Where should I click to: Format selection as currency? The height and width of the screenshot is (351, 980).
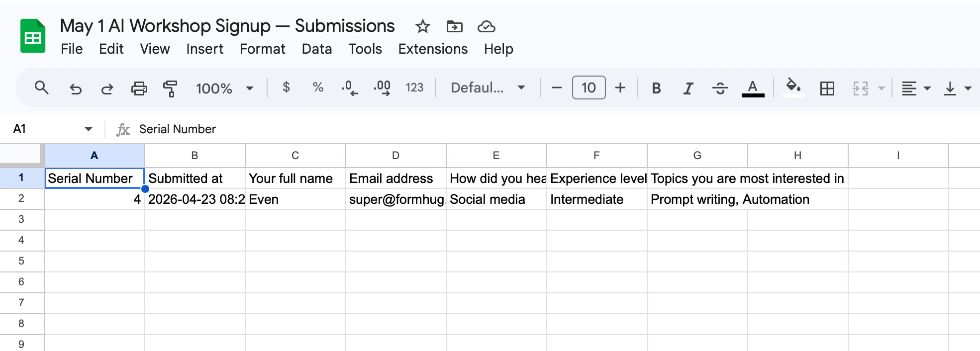pos(286,88)
